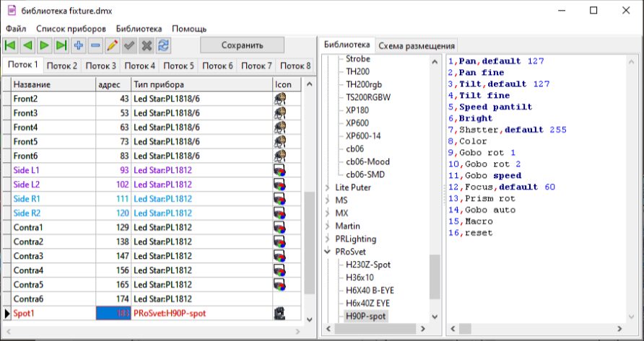Image resolution: width=644 pixels, height=341 pixels.
Task: Click the Contra5 fixture icon
Action: coord(279,285)
